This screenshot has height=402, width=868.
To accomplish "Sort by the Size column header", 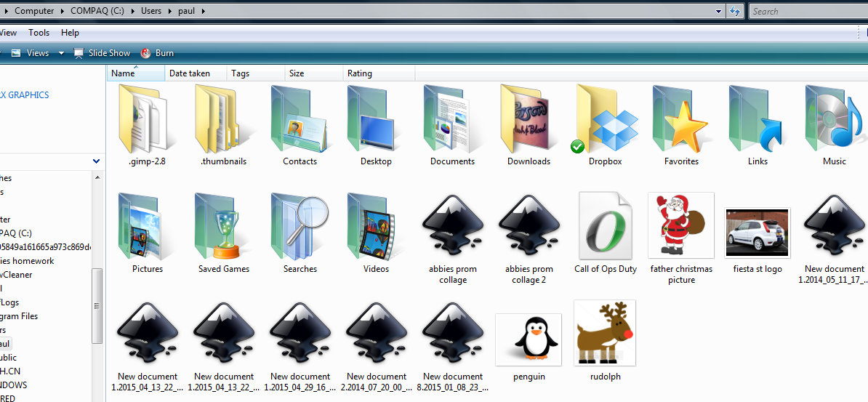I will [315, 73].
